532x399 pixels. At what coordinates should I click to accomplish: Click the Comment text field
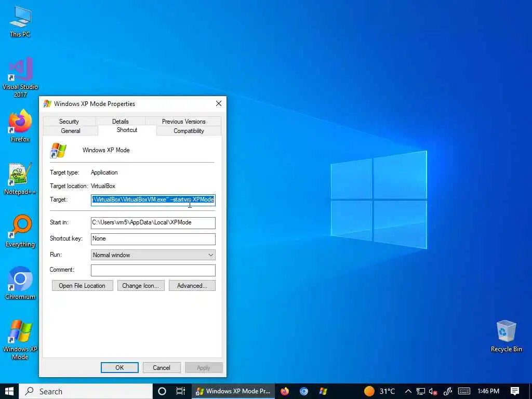tap(153, 270)
